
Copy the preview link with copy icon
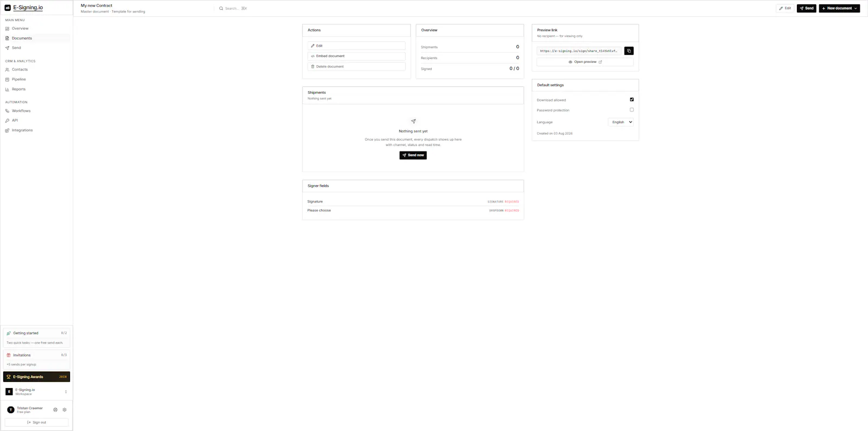[629, 50]
